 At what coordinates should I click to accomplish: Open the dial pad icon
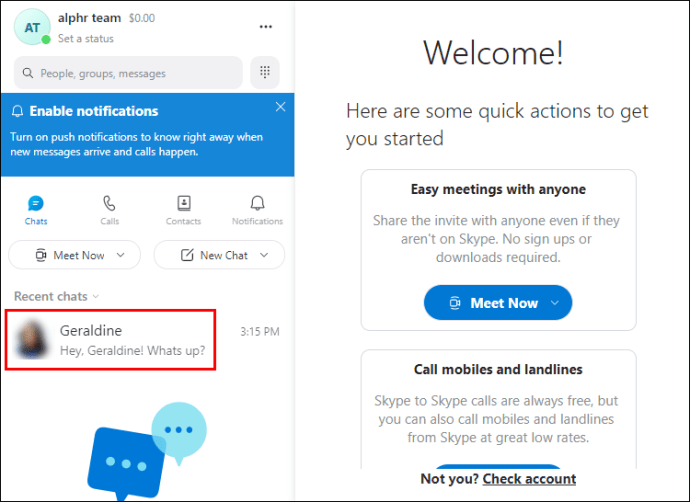tap(264, 72)
